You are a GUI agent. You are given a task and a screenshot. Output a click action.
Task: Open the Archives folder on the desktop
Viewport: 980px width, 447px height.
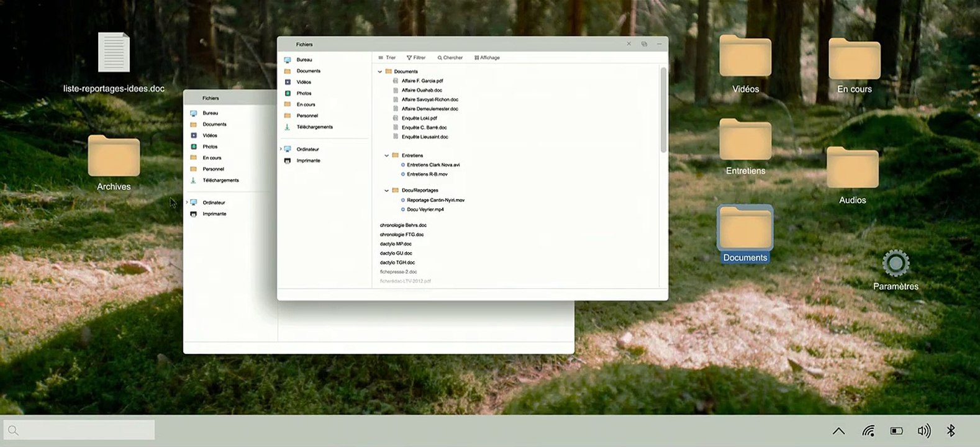pos(114,156)
